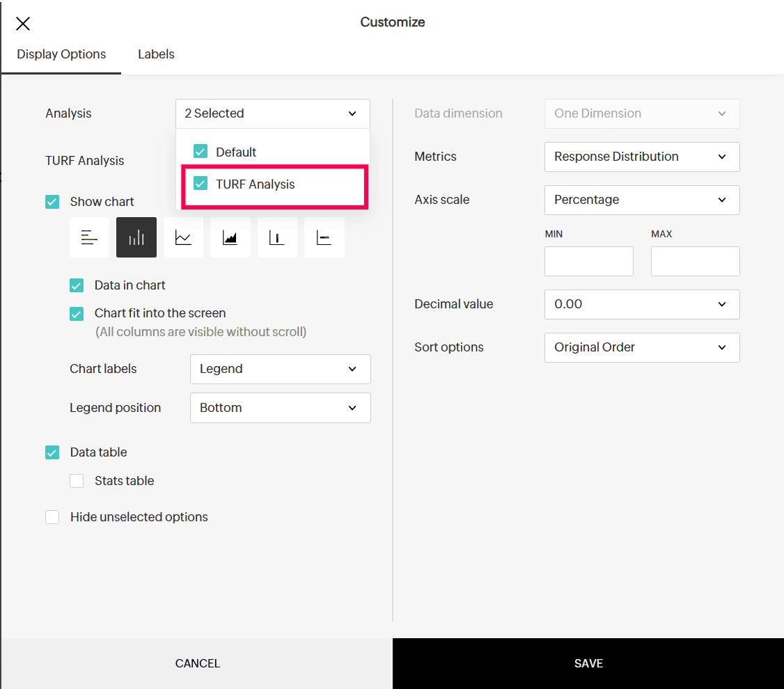This screenshot has height=689, width=784.
Task: Select the horizontal bar chart icon
Action: (x=89, y=237)
